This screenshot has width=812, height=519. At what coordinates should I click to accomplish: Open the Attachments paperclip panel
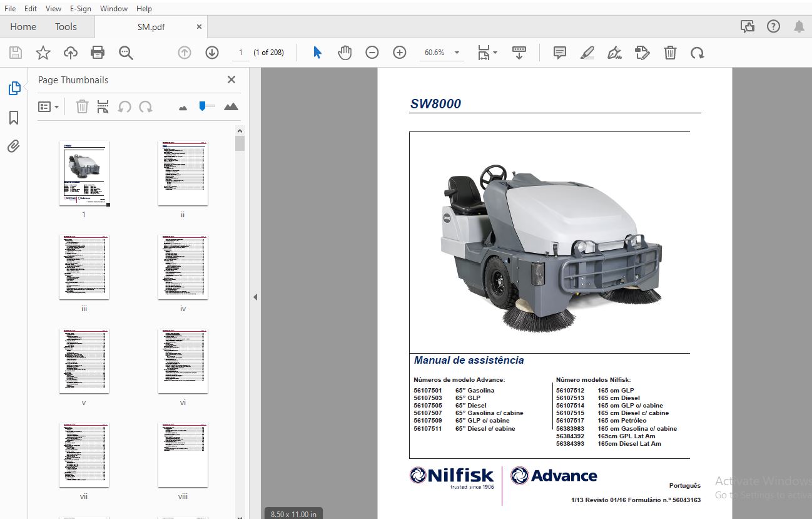tap(14, 146)
